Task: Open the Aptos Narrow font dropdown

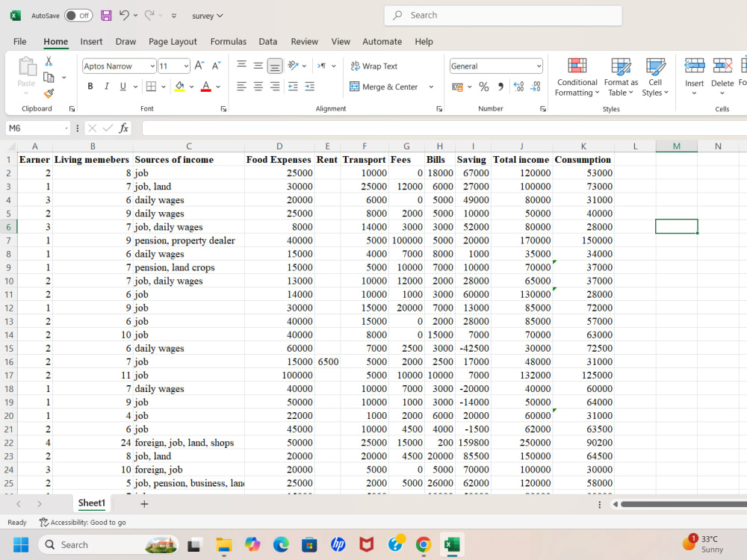Action: click(152, 66)
